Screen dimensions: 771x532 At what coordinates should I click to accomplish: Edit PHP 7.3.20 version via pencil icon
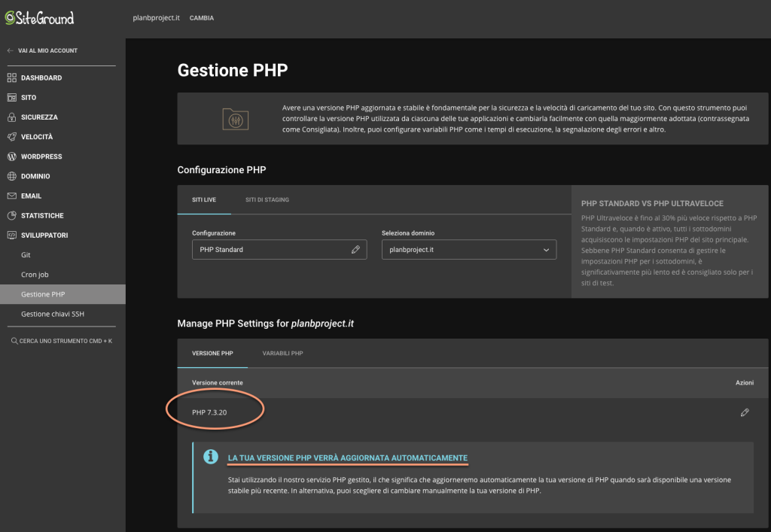745,412
